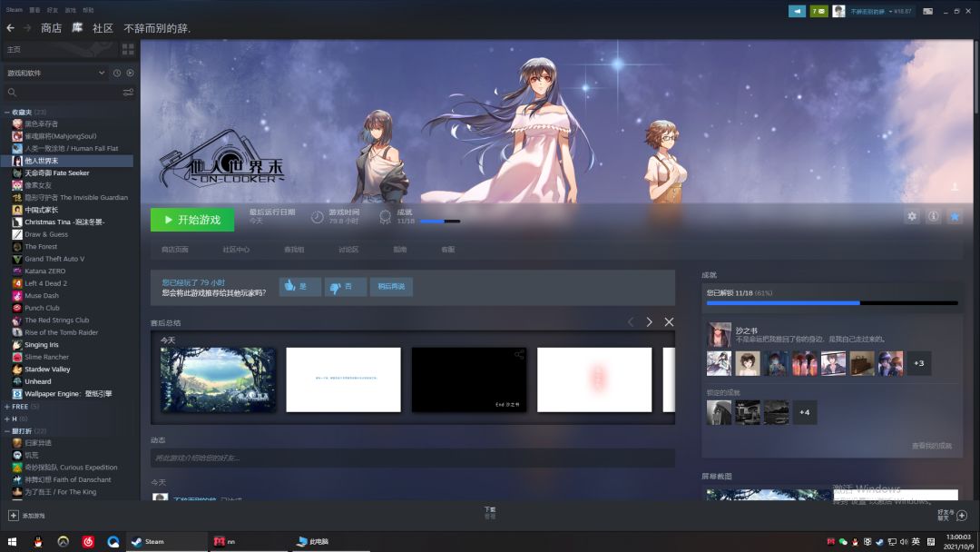
Task: Open the 社区中心 link
Action: coord(236,250)
